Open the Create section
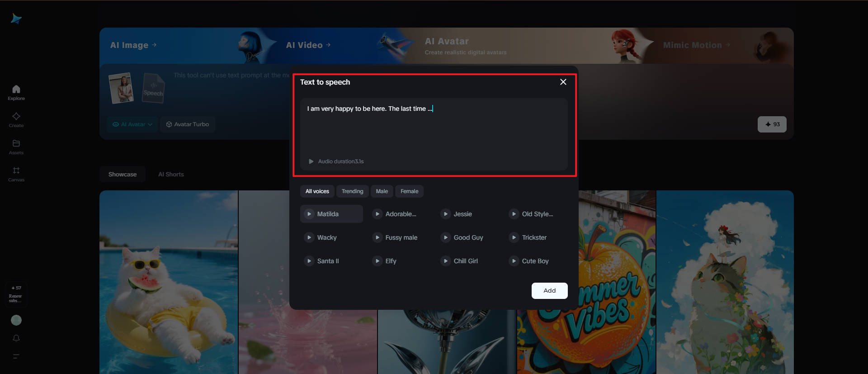The height and width of the screenshot is (374, 868). pyautogui.click(x=16, y=120)
